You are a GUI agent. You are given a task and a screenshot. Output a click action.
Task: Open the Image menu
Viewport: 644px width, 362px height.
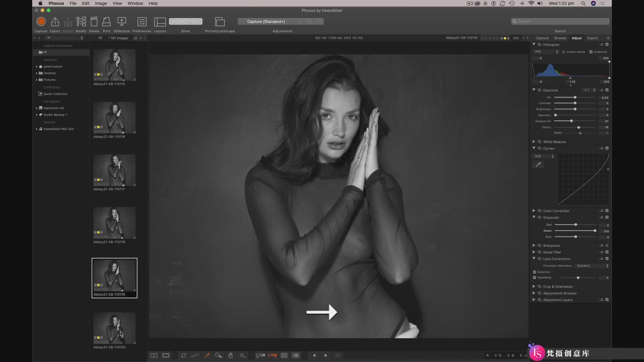point(101,3)
